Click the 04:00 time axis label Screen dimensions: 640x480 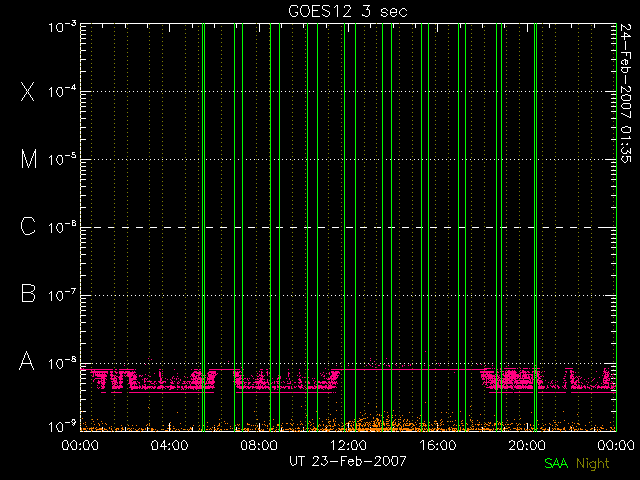(169, 445)
